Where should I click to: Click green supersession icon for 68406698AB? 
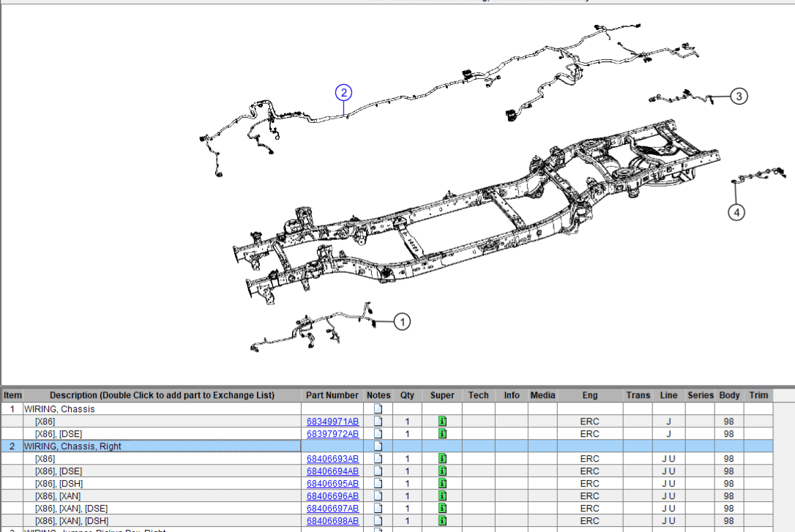tap(443, 520)
